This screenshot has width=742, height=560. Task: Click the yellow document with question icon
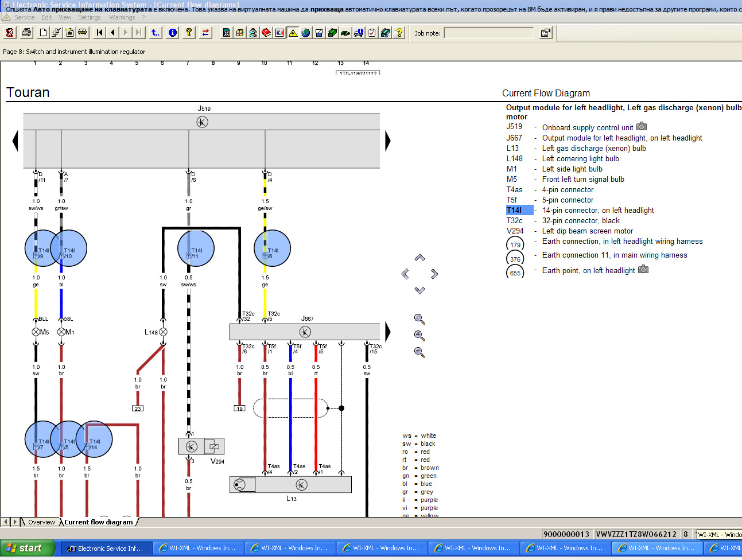click(x=398, y=33)
